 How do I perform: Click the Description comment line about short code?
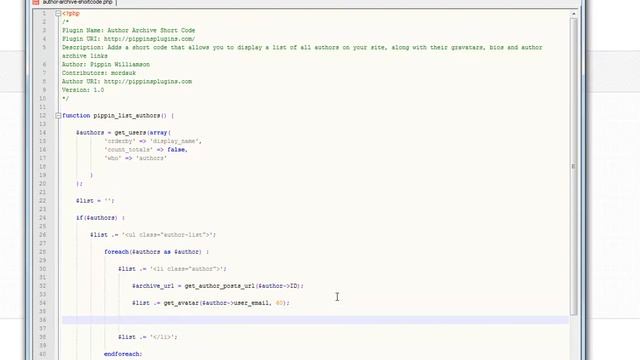pos(302,52)
